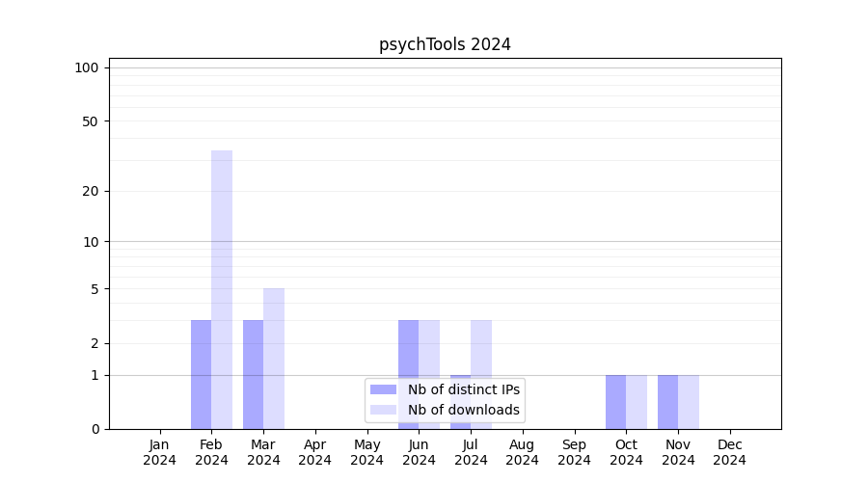The width and height of the screenshot is (868, 482).
Task: Click the 'Aug 2024' x-axis label
Action: [523, 452]
